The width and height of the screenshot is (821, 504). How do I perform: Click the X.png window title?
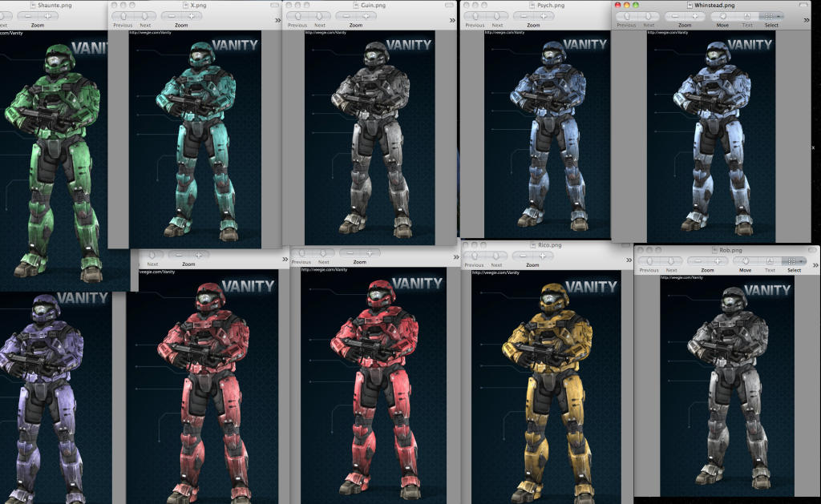click(199, 6)
